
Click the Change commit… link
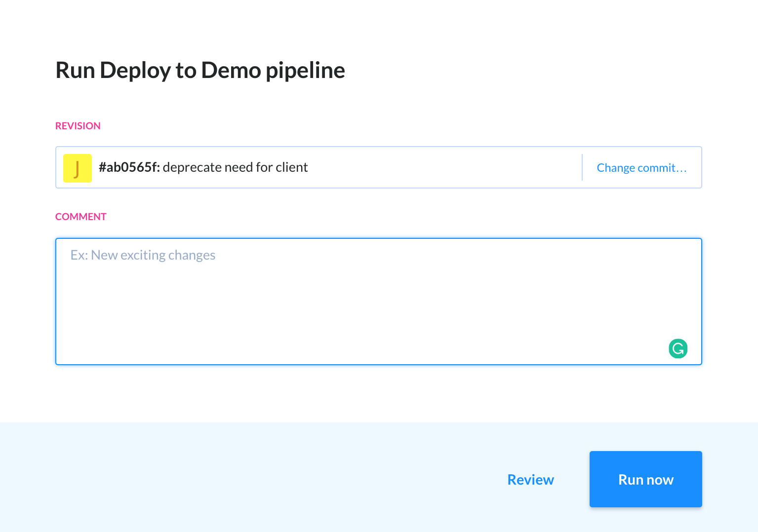click(x=641, y=168)
